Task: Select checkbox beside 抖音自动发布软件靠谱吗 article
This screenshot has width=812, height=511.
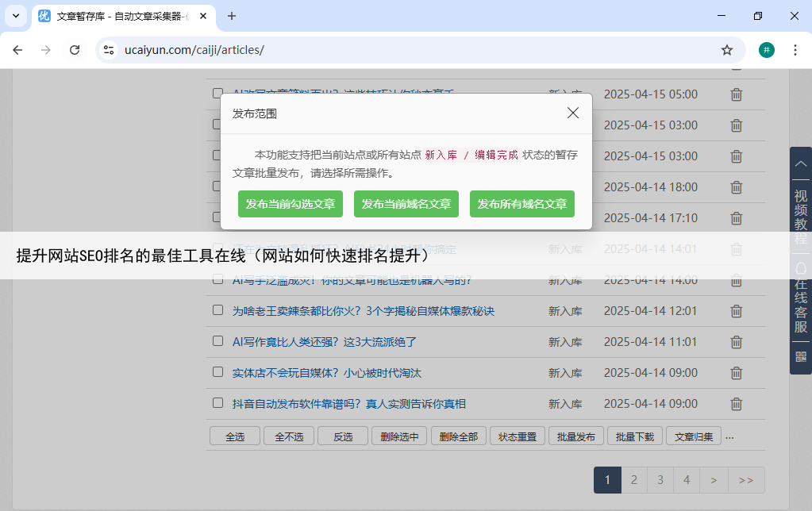Action: point(217,403)
